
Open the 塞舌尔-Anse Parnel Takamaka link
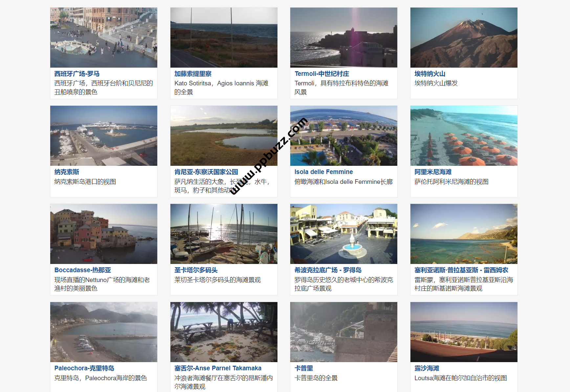coord(218,368)
